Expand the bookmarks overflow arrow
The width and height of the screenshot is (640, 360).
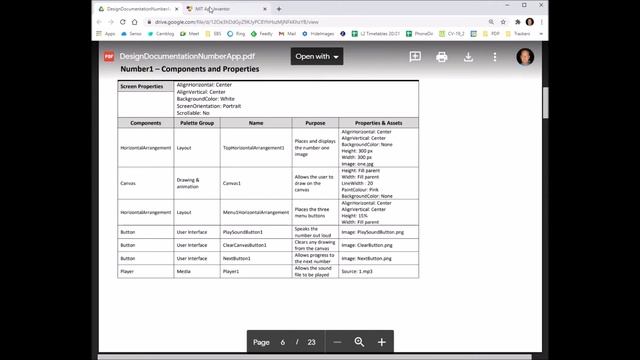pyautogui.click(x=541, y=34)
